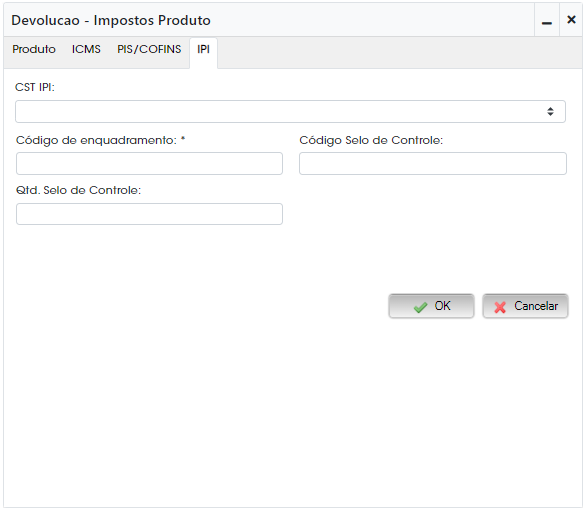Click the Código de enquadramento label text
The image size is (586, 511).
(x=96, y=141)
